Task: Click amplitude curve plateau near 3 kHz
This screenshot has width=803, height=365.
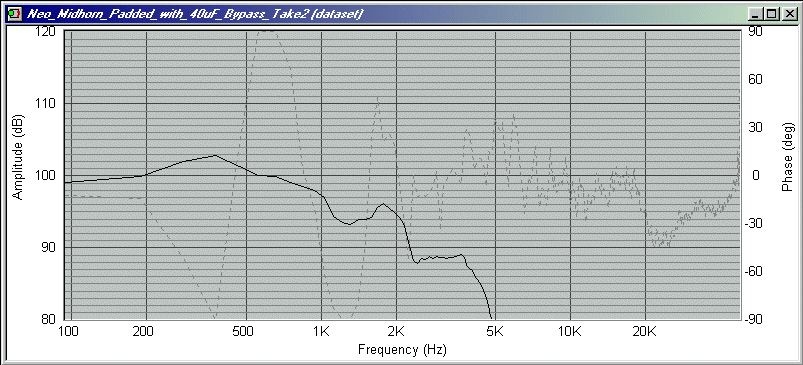Action: tap(440, 257)
